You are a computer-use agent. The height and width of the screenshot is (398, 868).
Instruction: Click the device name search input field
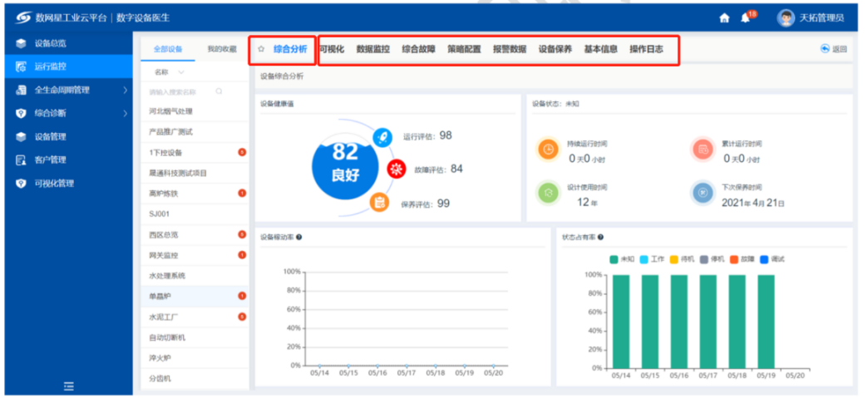(179, 91)
